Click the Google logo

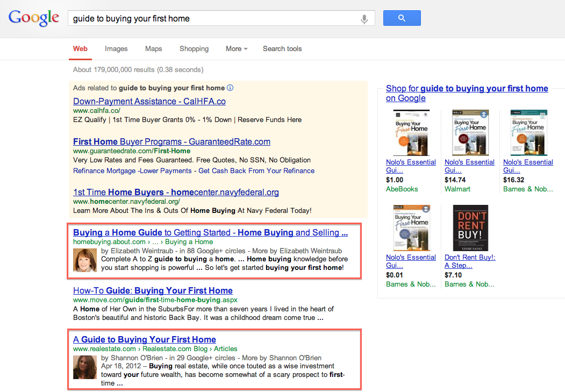(34, 18)
